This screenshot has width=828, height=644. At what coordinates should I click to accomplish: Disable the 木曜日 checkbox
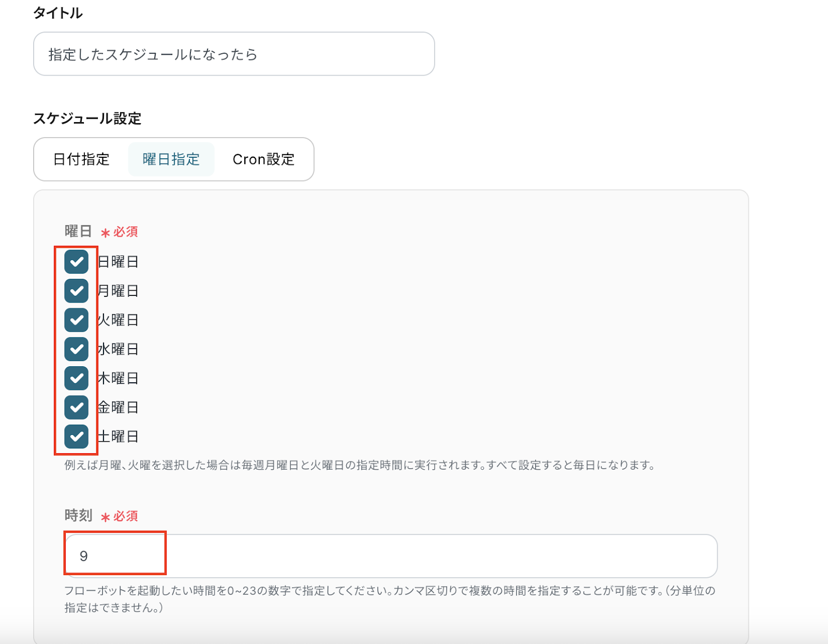coord(77,378)
